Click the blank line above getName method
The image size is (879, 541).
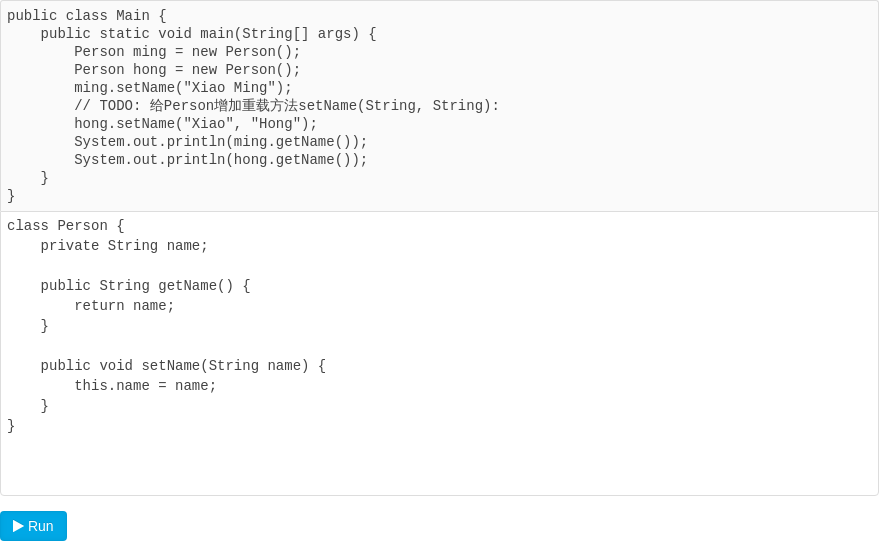pos(440,266)
